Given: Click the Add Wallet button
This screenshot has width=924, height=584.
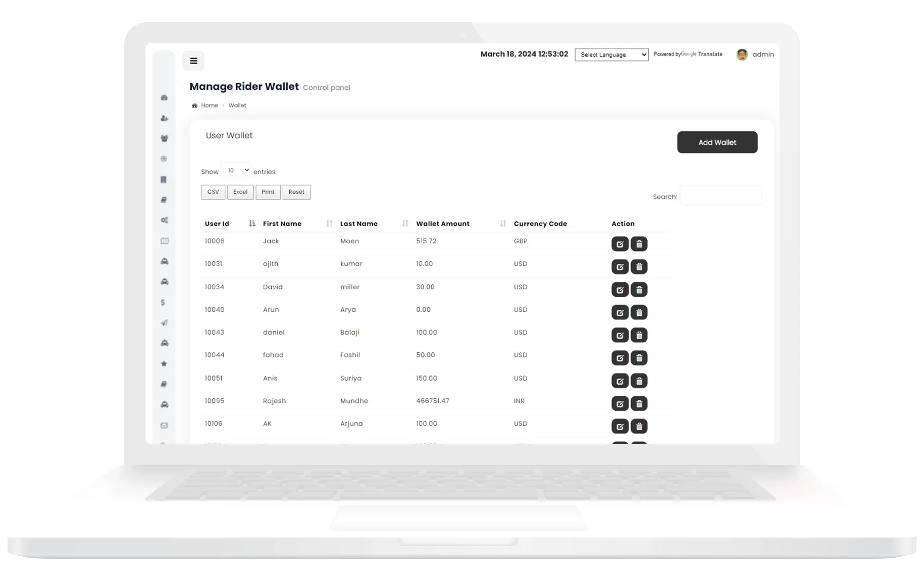Looking at the screenshot, I should (717, 142).
